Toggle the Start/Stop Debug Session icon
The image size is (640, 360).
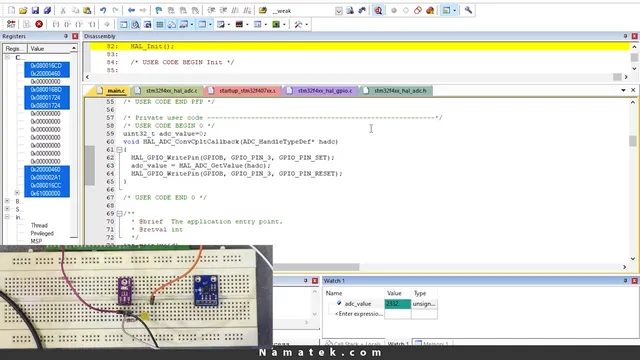[x=378, y=11]
